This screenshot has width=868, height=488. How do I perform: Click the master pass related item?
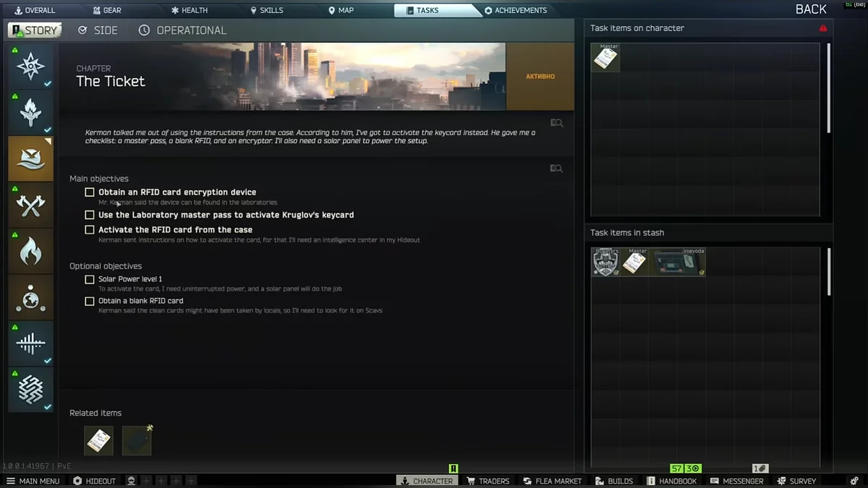(98, 440)
